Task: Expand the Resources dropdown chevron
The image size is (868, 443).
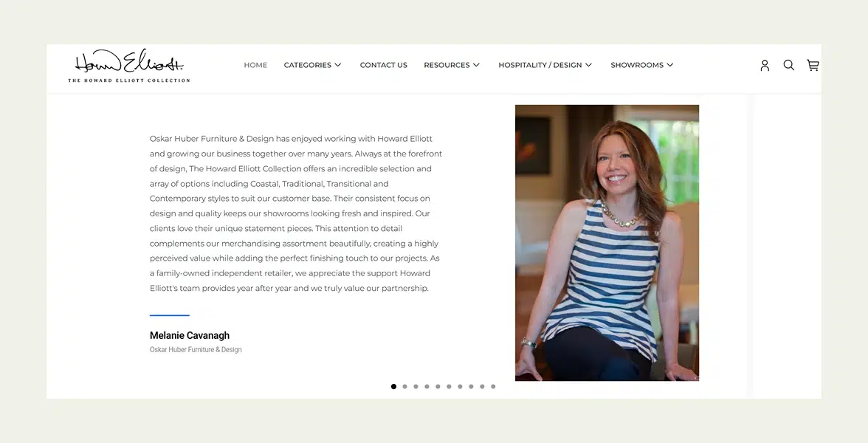Action: point(476,65)
